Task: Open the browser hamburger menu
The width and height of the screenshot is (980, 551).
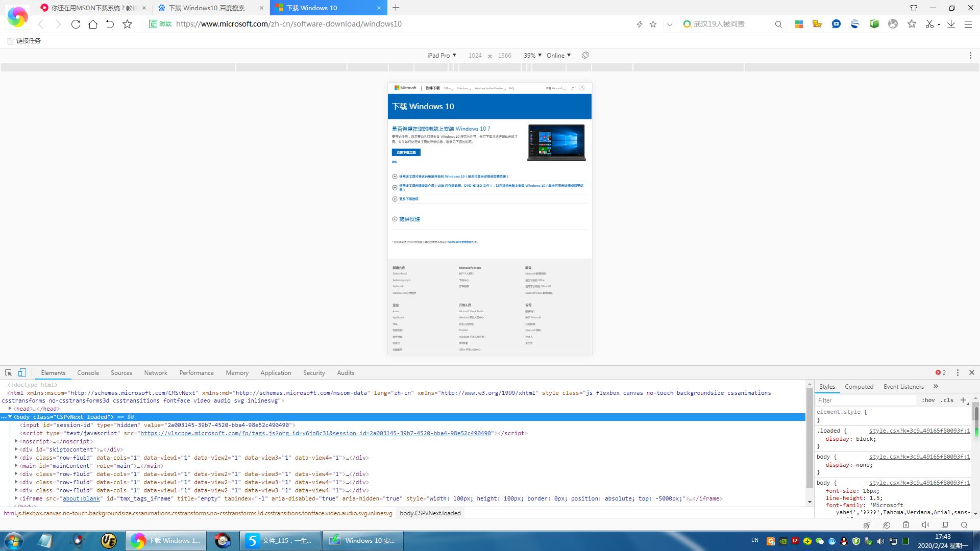Action: 968,24
